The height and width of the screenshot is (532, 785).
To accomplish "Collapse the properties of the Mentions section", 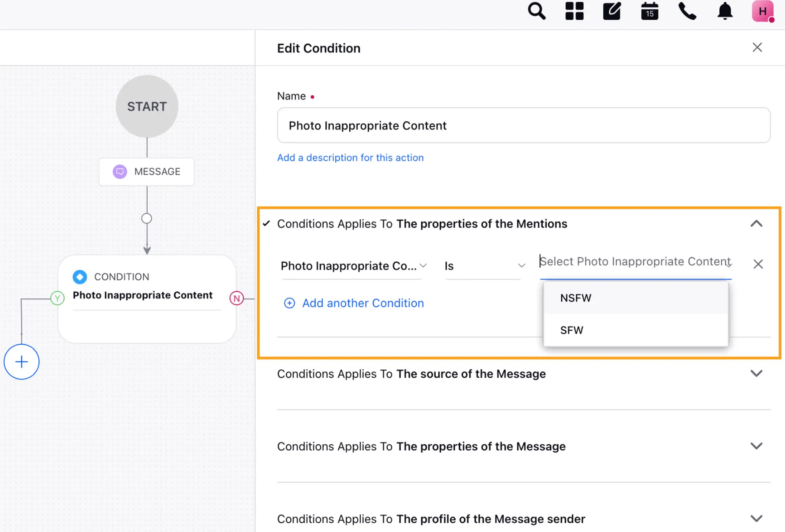I will (756, 224).
